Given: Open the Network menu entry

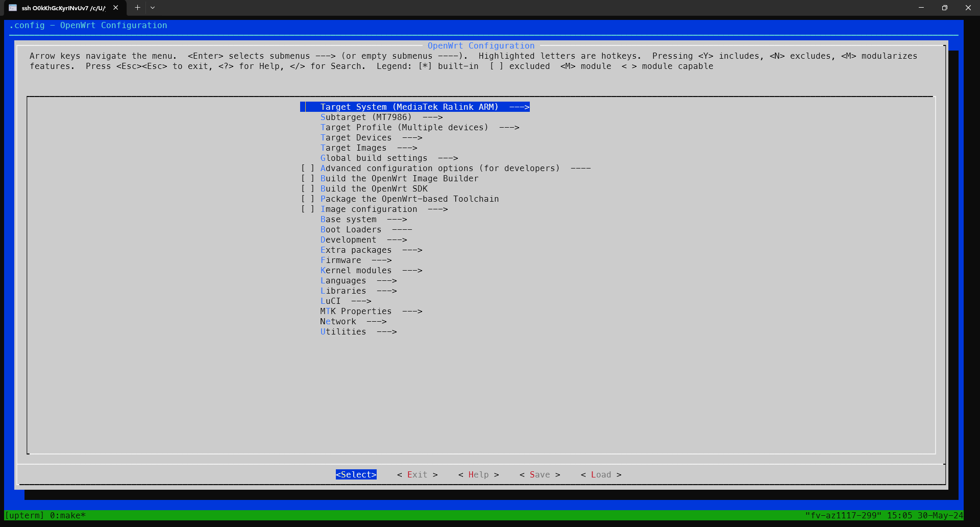Looking at the screenshot, I should (353, 321).
